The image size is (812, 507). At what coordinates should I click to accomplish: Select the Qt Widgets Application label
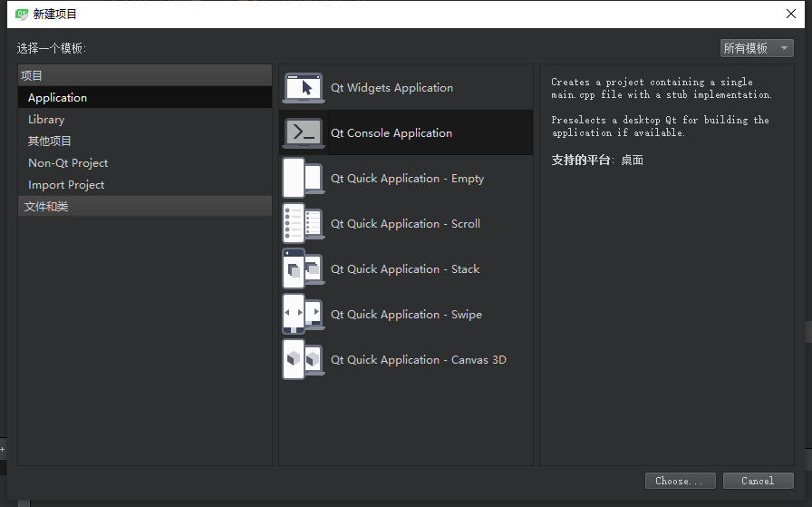coord(391,88)
